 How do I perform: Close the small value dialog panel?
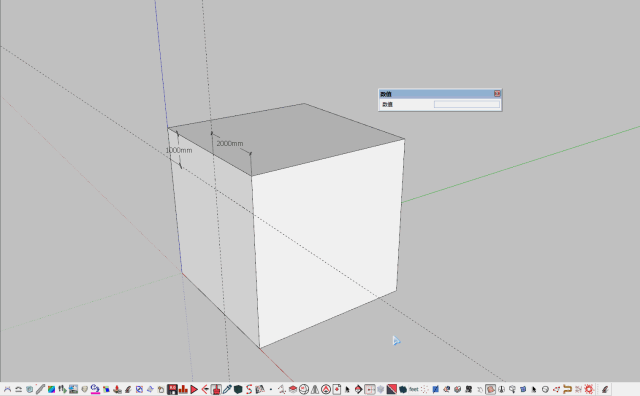tap(497, 93)
